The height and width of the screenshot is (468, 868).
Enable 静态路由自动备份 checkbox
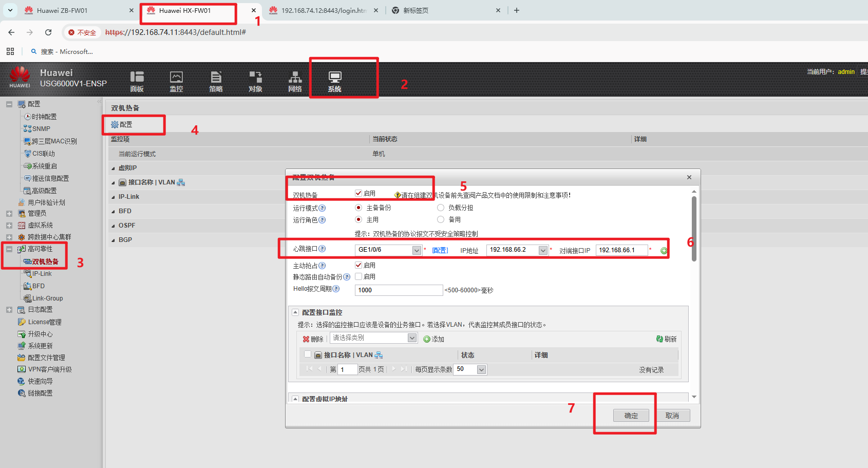358,276
